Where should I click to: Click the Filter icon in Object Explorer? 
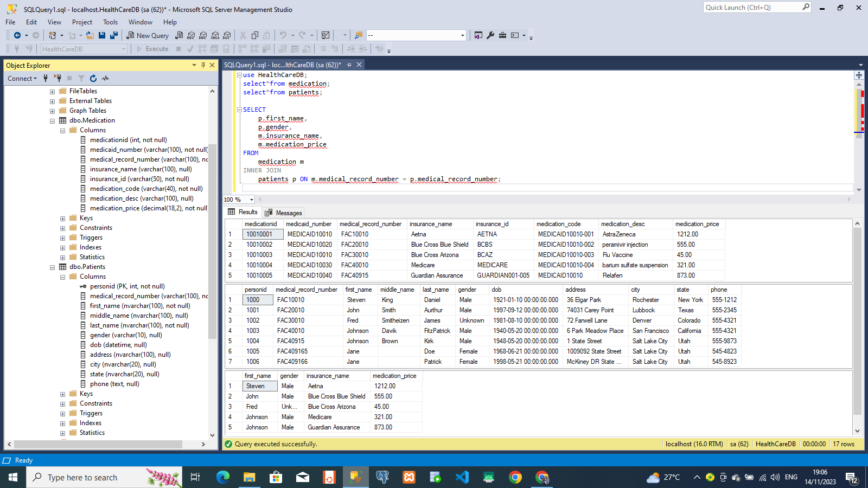point(81,79)
